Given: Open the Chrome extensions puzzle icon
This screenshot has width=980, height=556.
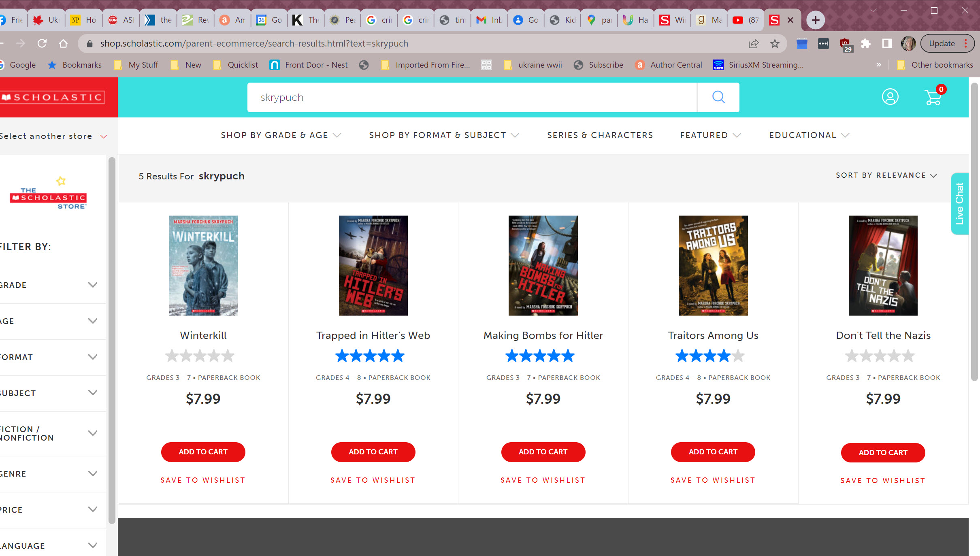Looking at the screenshot, I should pyautogui.click(x=865, y=43).
